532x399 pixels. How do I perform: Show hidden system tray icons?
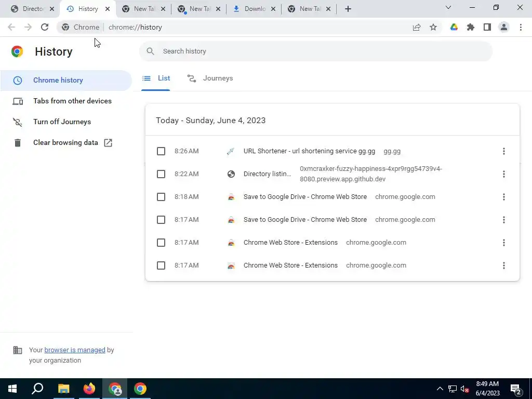coord(440,389)
